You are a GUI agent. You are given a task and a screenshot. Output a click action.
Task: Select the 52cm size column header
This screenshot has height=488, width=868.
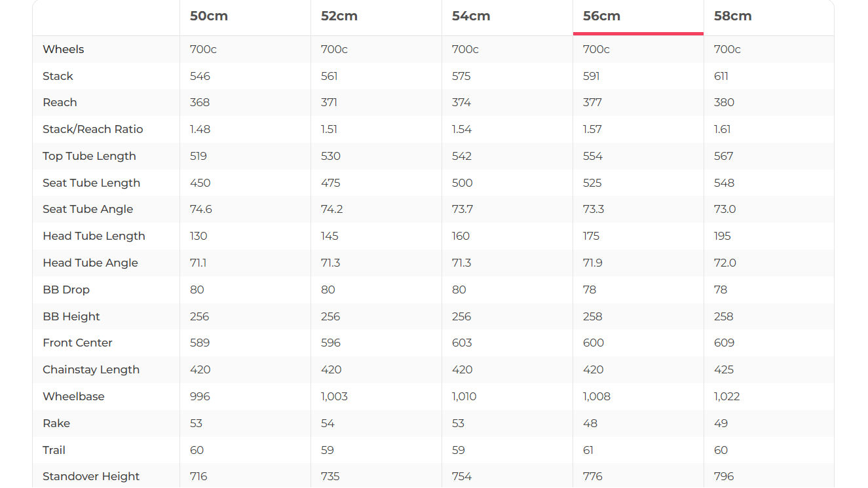click(339, 16)
